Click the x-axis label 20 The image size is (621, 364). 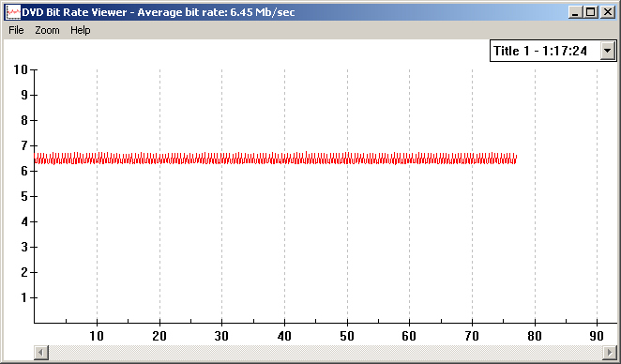pos(159,336)
